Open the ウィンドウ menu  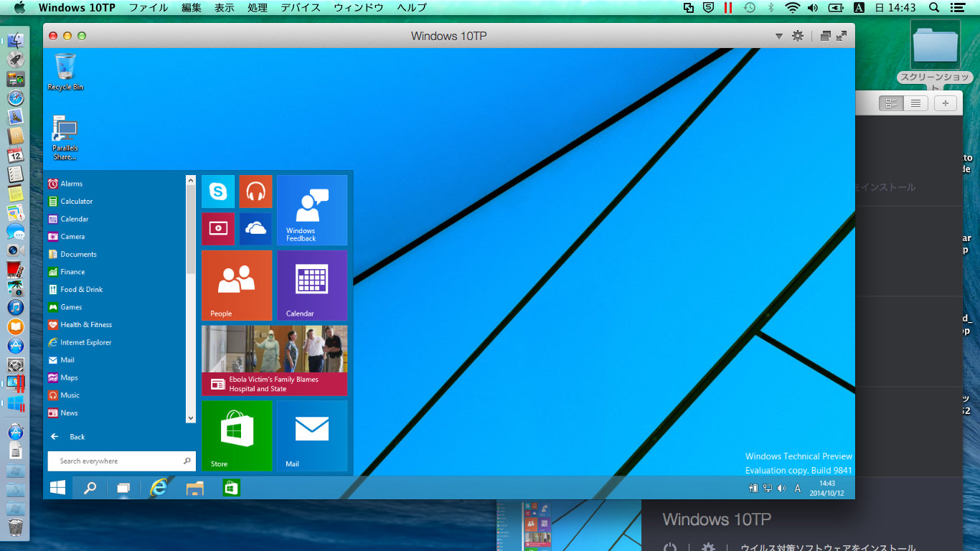359,8
